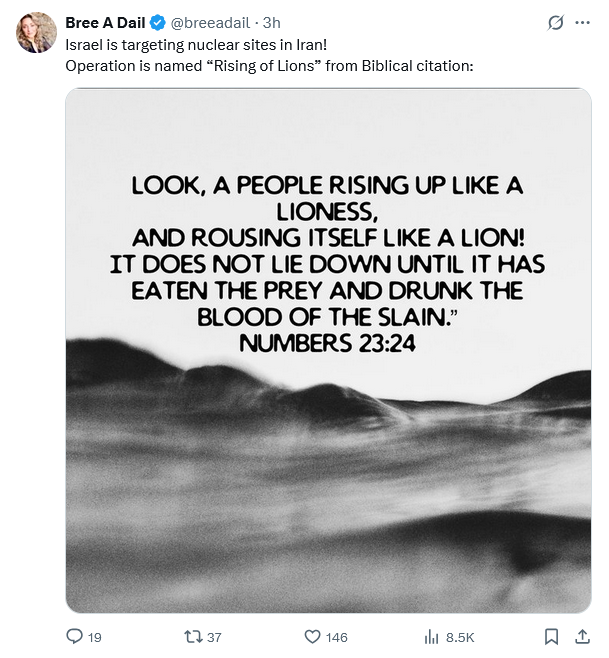The image size is (609, 658).
Task: Click the Repost arrows icon
Action: pyautogui.click(x=193, y=636)
